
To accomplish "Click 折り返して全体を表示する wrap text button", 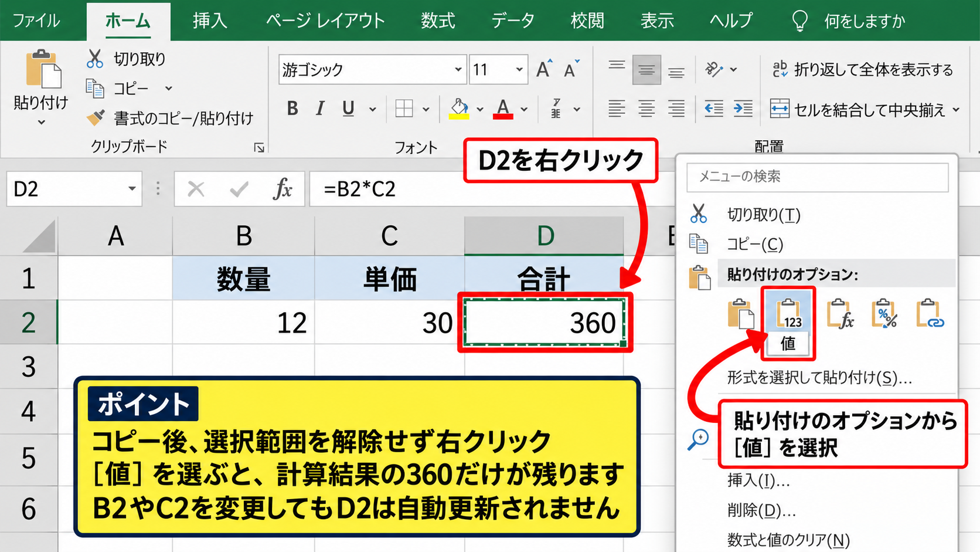I will pos(863,70).
